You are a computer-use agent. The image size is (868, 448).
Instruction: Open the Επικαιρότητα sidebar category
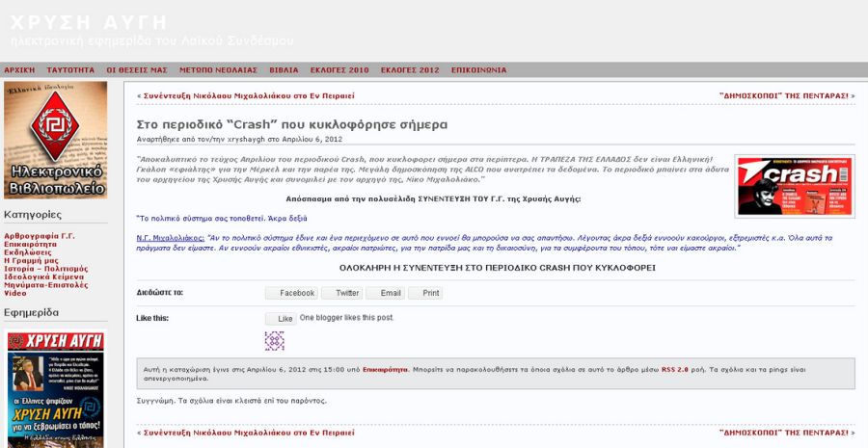tap(30, 244)
